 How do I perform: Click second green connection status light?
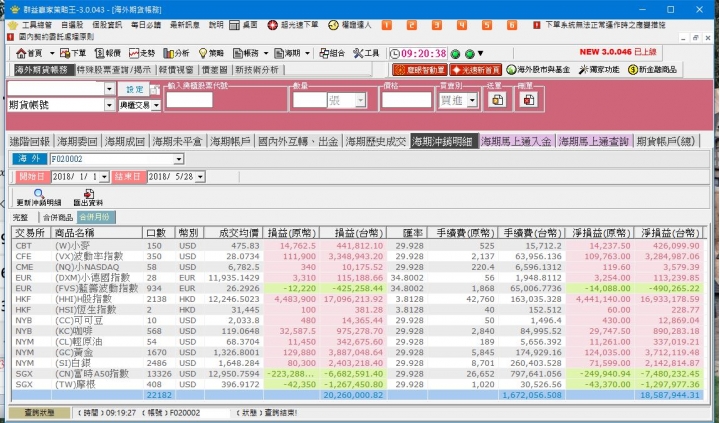point(469,54)
